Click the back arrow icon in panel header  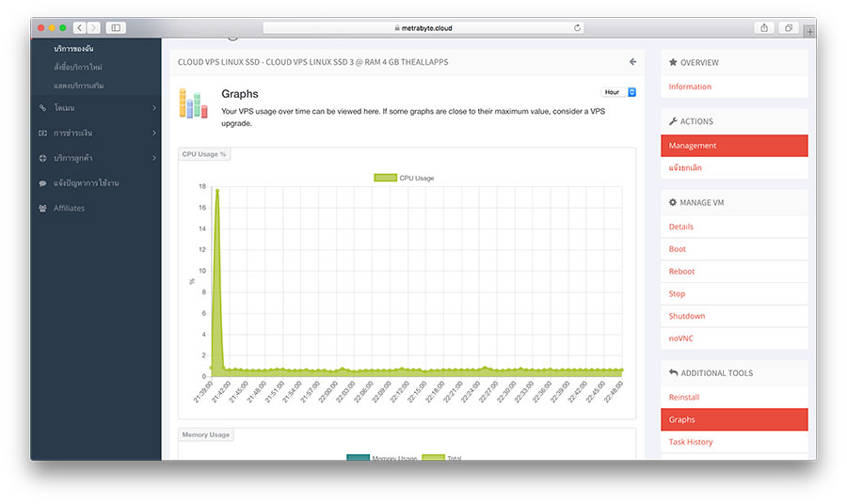click(x=632, y=62)
